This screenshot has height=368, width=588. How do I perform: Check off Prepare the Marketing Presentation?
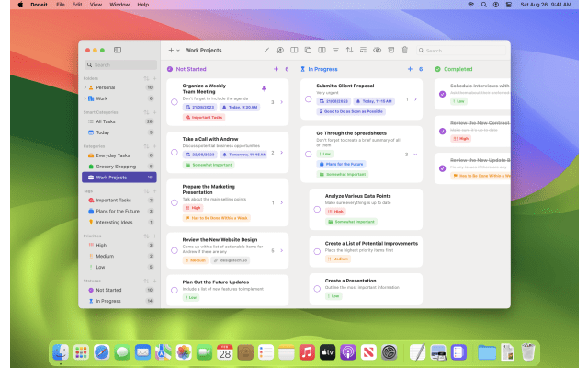[x=175, y=202]
